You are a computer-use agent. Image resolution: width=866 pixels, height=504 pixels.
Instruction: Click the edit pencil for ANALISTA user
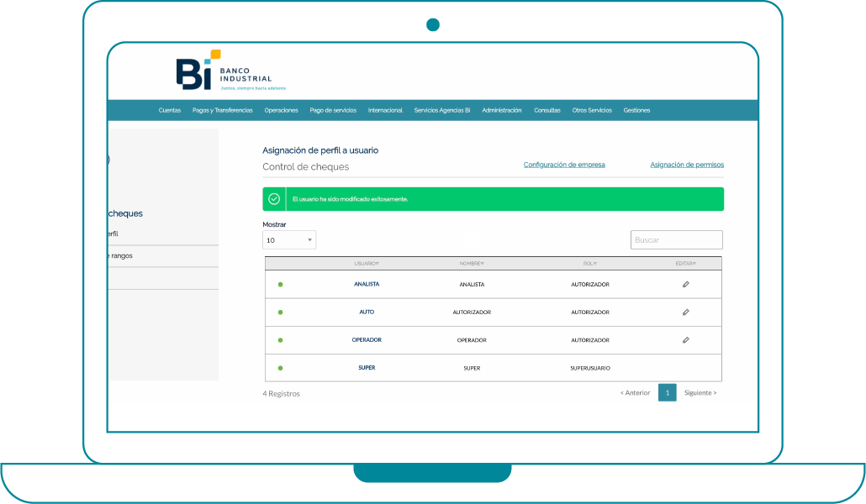click(x=685, y=285)
